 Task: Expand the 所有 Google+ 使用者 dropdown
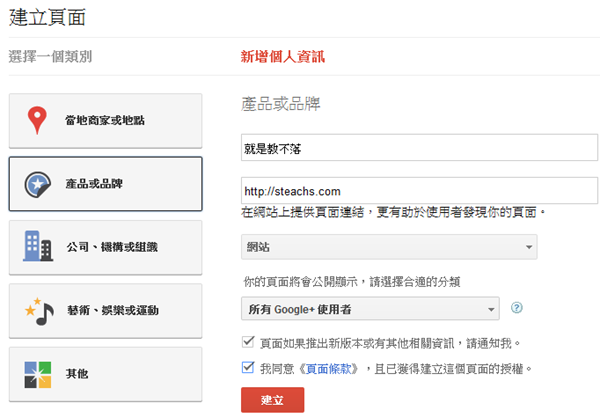tap(370, 308)
